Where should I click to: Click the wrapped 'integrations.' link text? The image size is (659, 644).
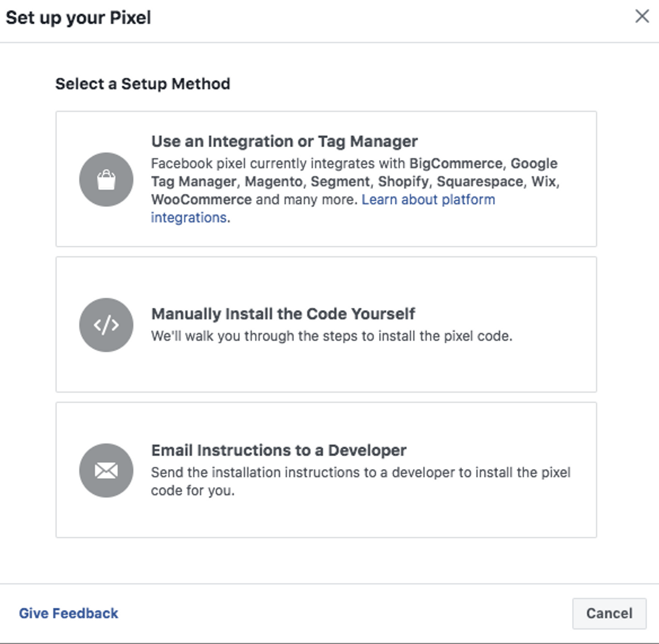pos(189,218)
